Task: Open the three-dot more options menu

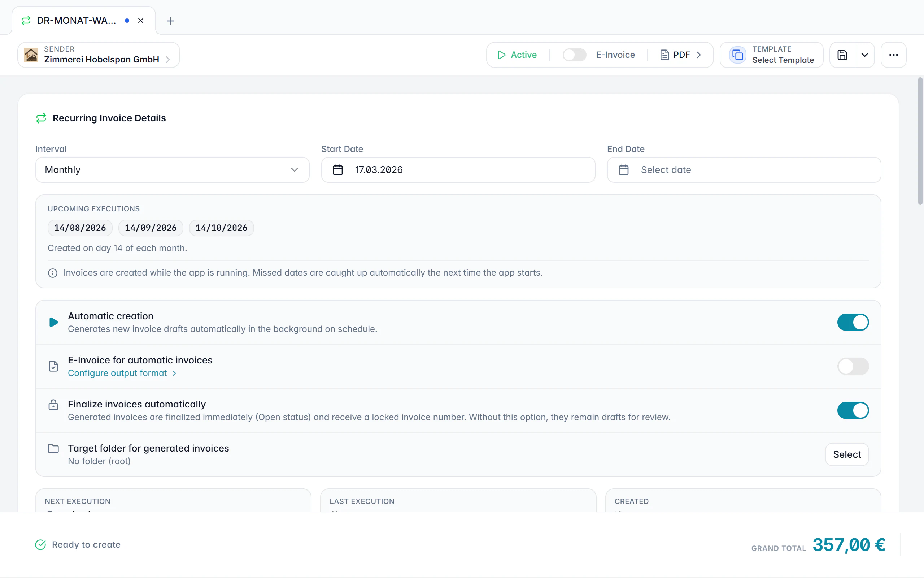Action: (893, 55)
